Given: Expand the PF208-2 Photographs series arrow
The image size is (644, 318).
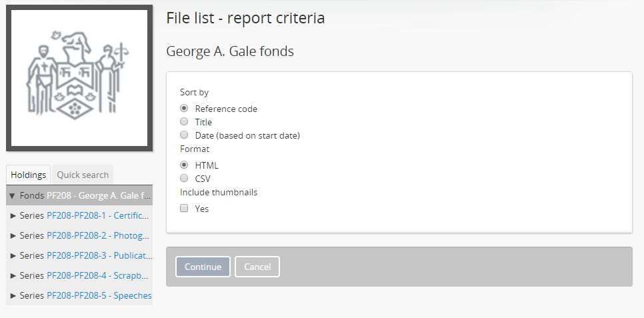Looking at the screenshot, I should point(14,236).
